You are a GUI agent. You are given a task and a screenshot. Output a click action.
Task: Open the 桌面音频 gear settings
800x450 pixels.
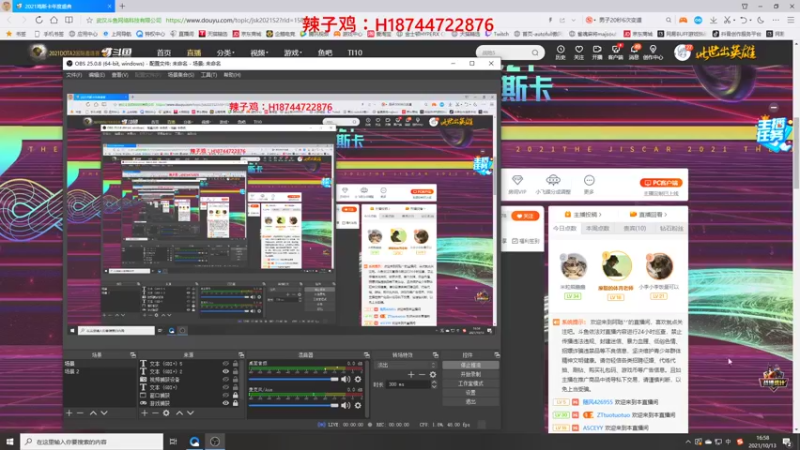(x=358, y=379)
